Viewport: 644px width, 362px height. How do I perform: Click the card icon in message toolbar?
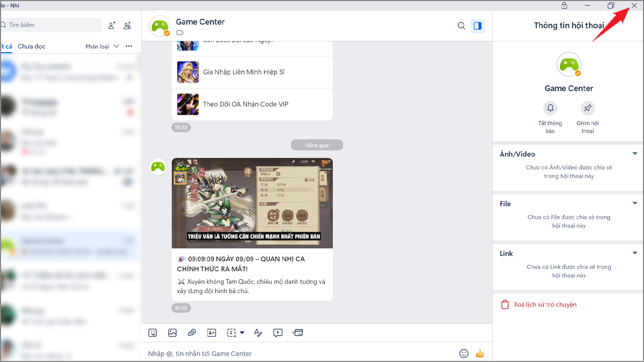(298, 333)
